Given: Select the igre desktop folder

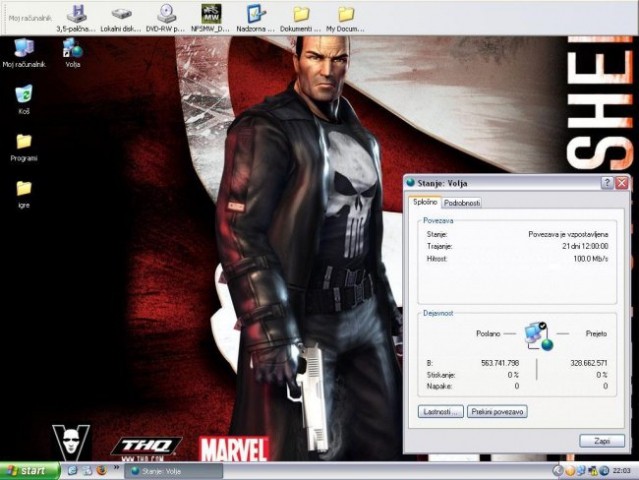Looking at the screenshot, I should [24, 194].
